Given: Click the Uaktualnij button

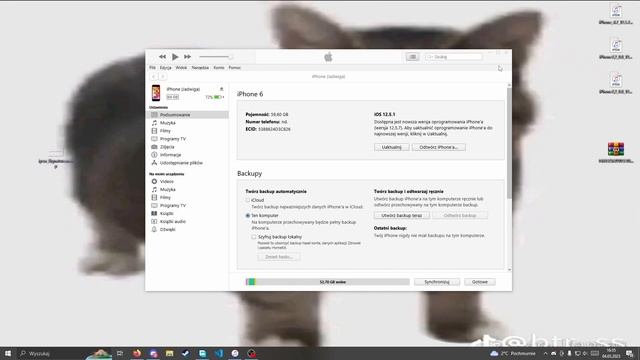Looking at the screenshot, I should 391,147.
